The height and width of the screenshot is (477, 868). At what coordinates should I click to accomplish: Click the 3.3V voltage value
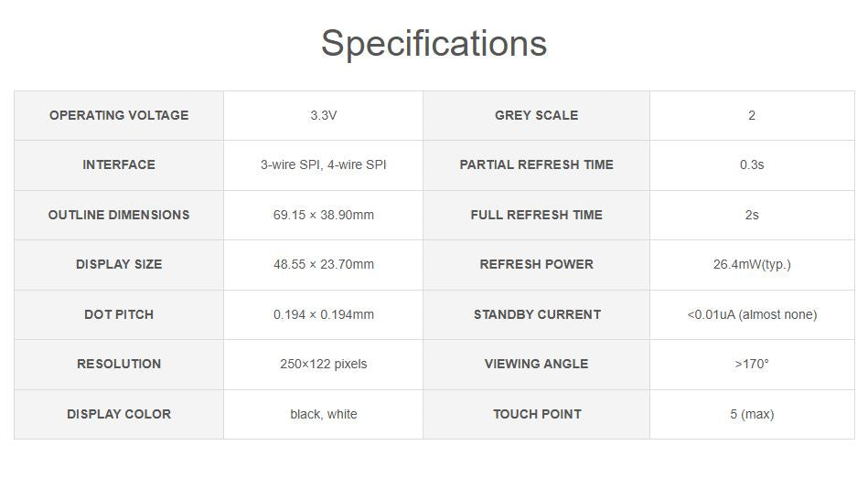324,115
